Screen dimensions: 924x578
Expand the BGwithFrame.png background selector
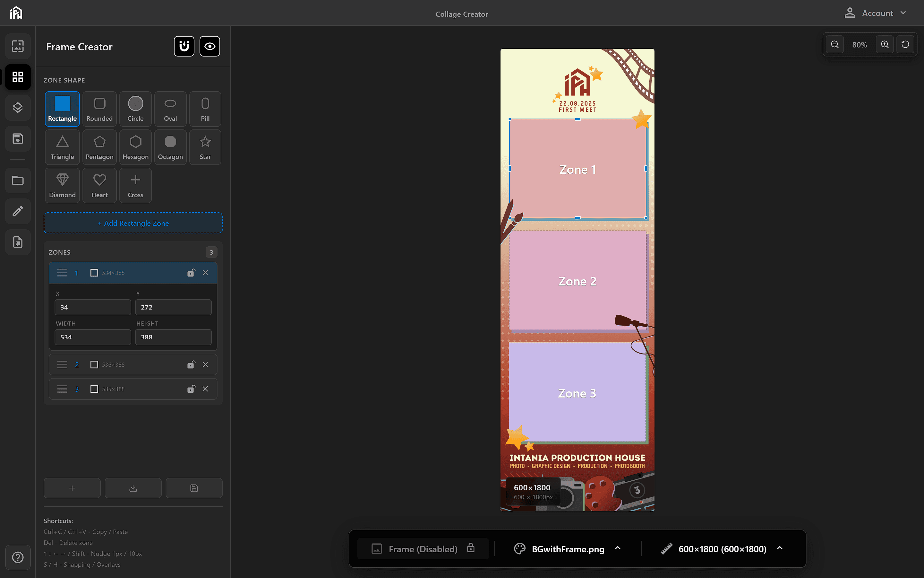(568, 549)
